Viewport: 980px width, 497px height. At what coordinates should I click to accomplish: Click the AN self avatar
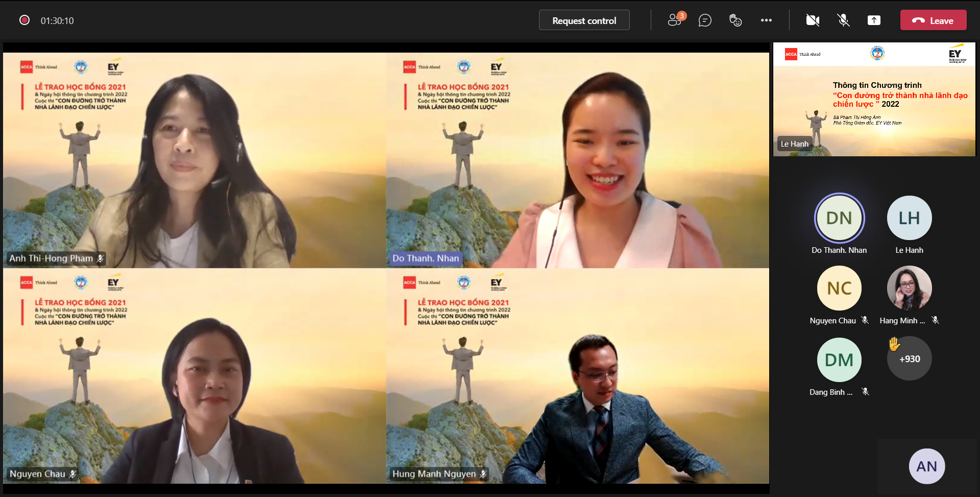pos(926,466)
